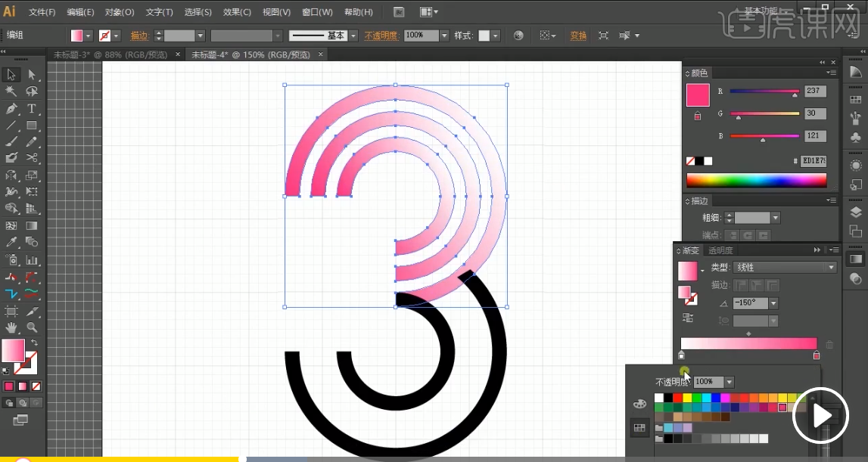
Task: Select the Type tool
Action: (x=32, y=109)
